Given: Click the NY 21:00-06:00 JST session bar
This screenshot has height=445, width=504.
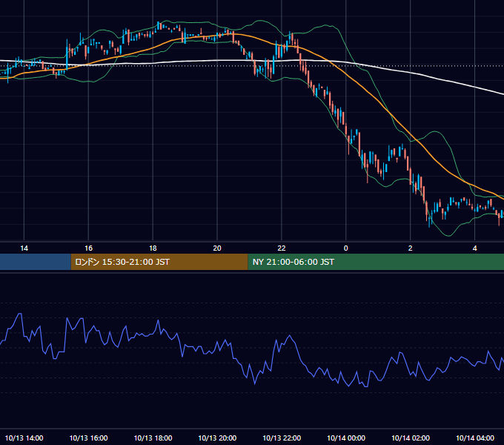Looking at the screenshot, I should (x=376, y=262).
